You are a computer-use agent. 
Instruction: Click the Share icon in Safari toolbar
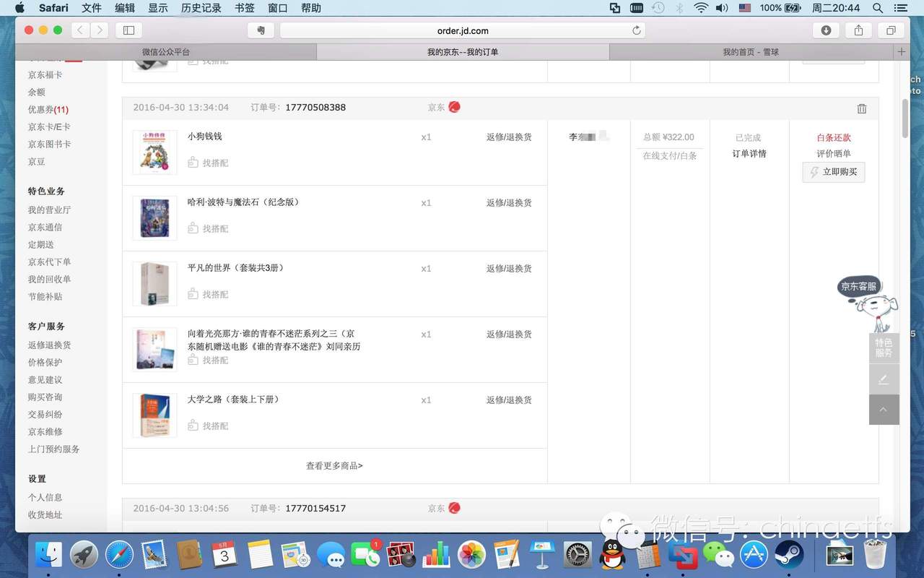[858, 30]
